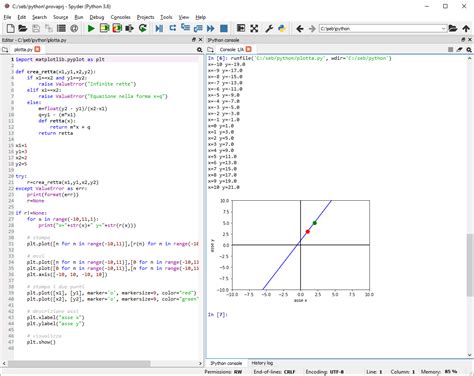This screenshot has width=474, height=376.
Task: Clear console with eraser icon
Action: coord(460,50)
